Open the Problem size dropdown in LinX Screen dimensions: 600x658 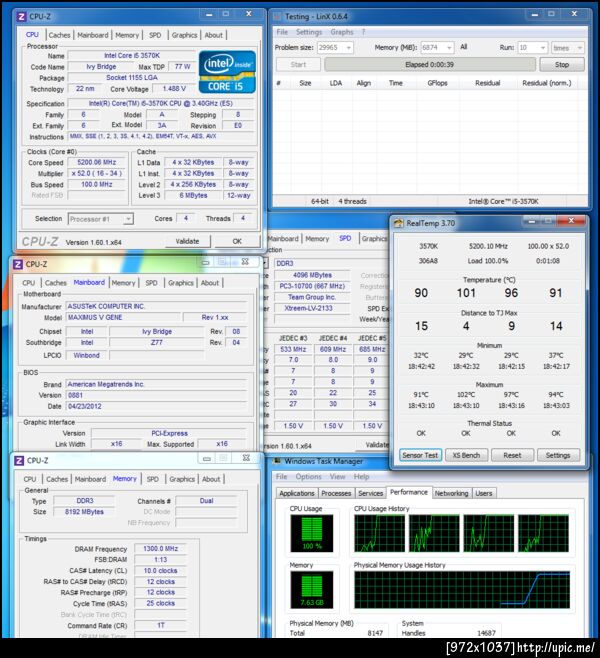click(x=348, y=48)
